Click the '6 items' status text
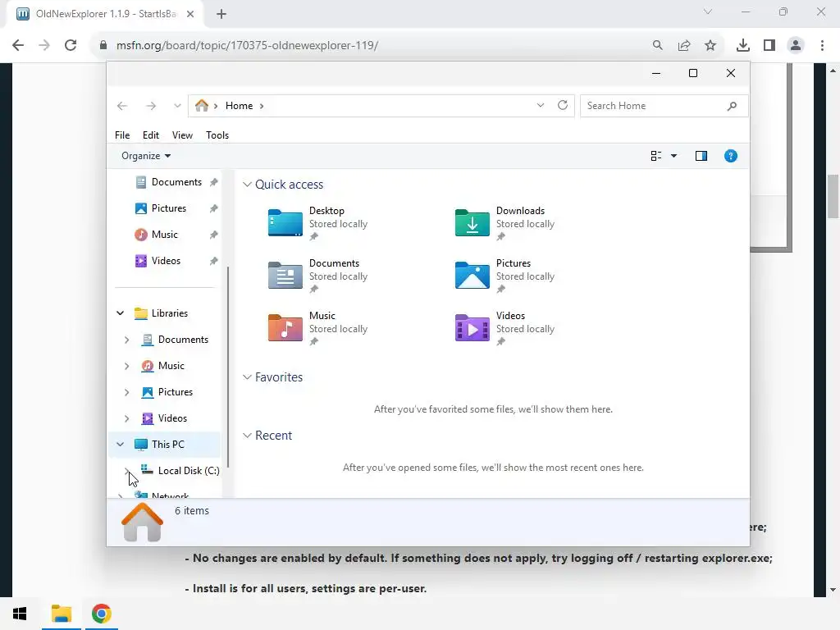 (x=192, y=511)
